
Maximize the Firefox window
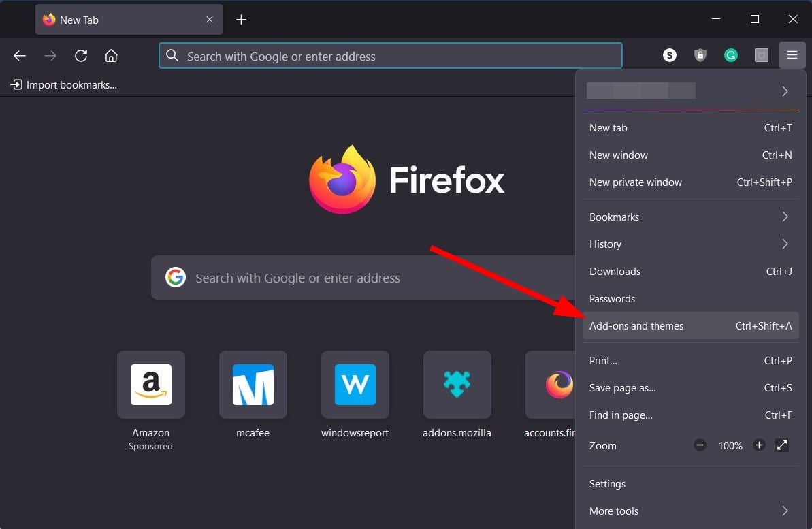pos(755,19)
